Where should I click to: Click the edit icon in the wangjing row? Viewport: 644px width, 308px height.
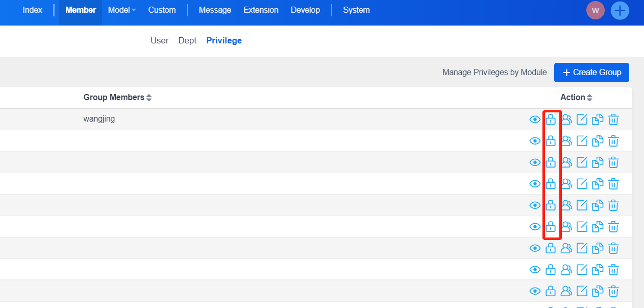pyautogui.click(x=582, y=120)
